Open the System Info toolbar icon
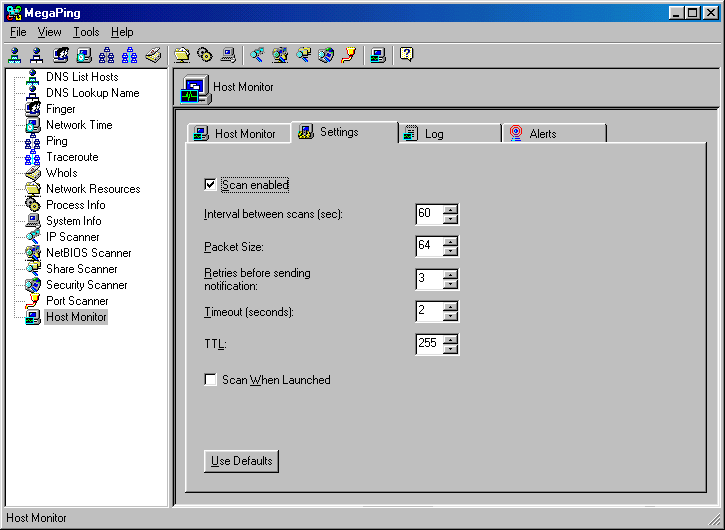Image resolution: width=725 pixels, height=530 pixels. tap(228, 55)
